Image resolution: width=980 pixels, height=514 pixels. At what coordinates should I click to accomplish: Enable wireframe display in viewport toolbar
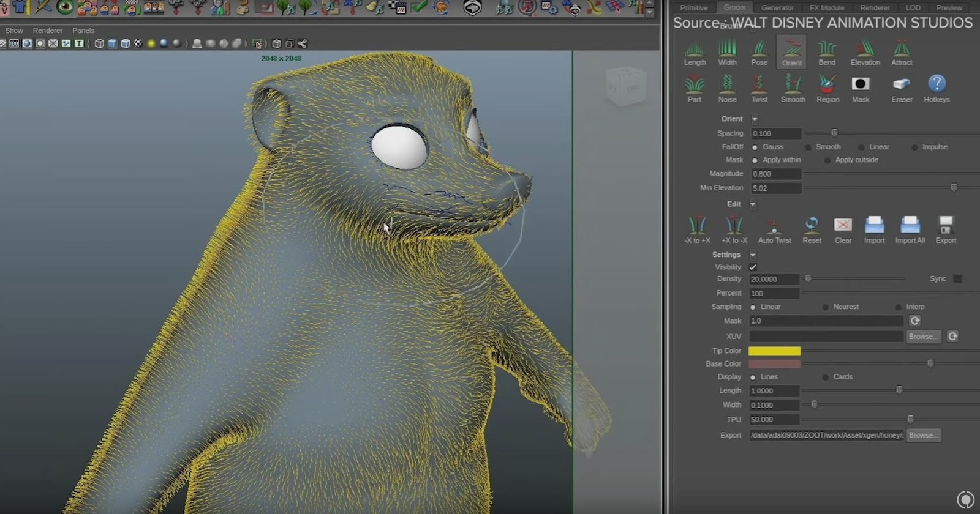point(99,43)
